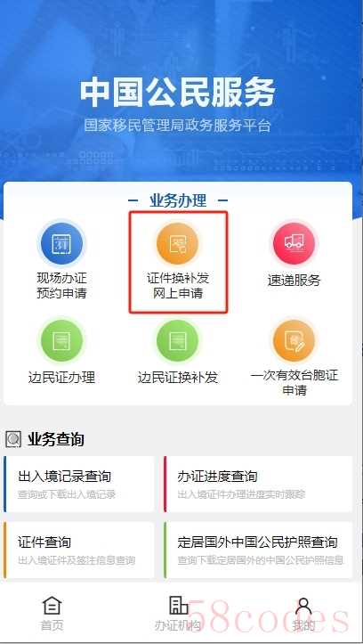
Task: Tap the orange 证件换补发网上申请 icon
Action: coord(178,243)
